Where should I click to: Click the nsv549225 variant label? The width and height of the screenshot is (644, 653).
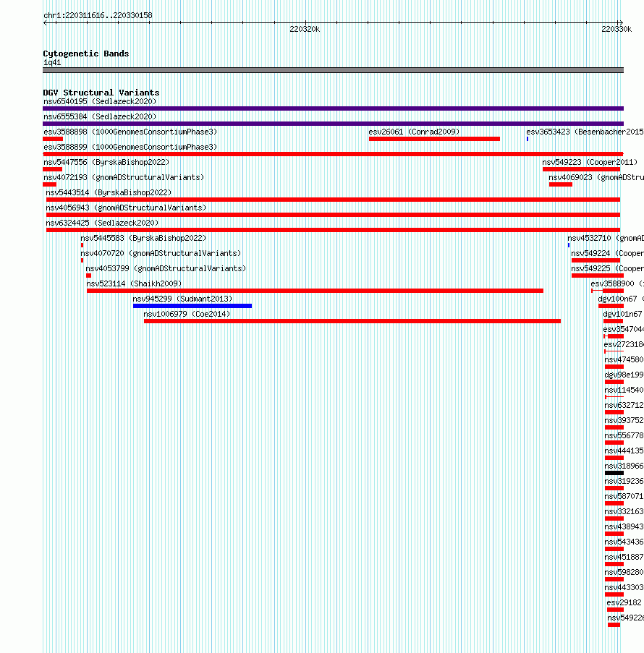(607, 268)
